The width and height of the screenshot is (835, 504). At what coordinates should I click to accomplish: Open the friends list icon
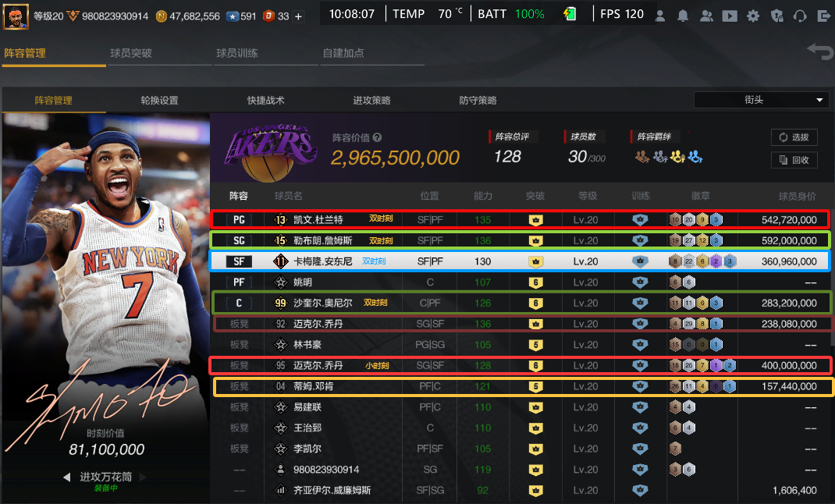(x=706, y=16)
